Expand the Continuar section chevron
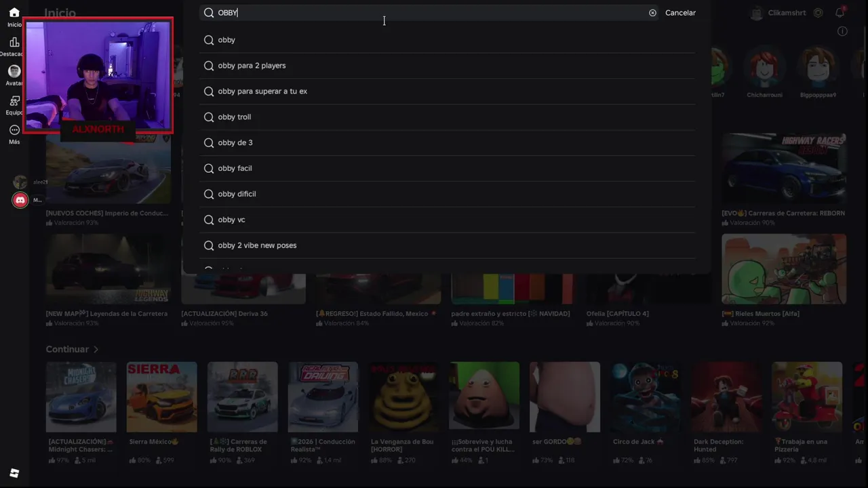 (x=96, y=350)
